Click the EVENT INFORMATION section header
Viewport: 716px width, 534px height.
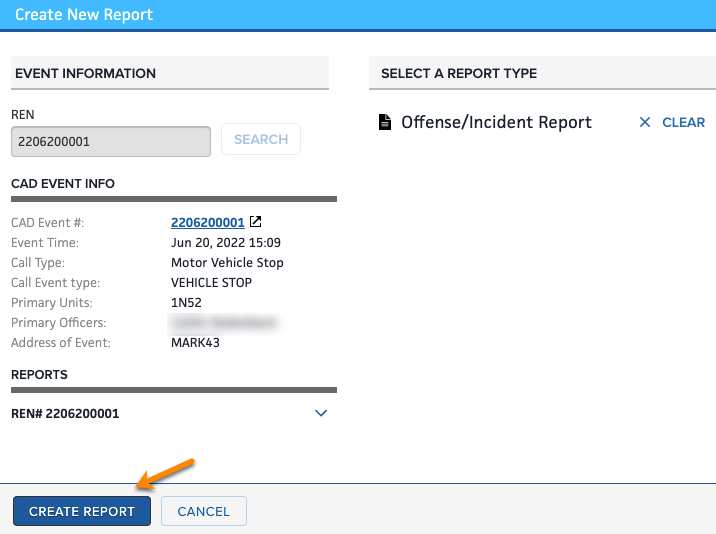coord(84,73)
